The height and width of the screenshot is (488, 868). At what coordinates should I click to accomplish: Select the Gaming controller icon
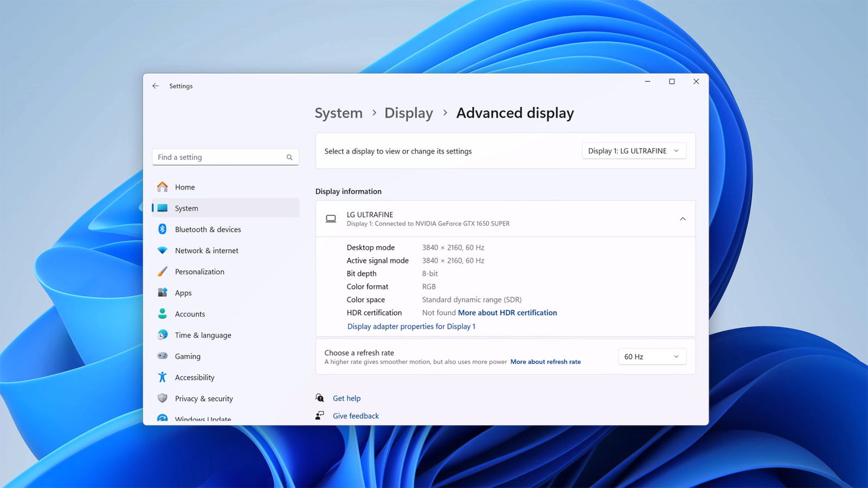pos(162,356)
